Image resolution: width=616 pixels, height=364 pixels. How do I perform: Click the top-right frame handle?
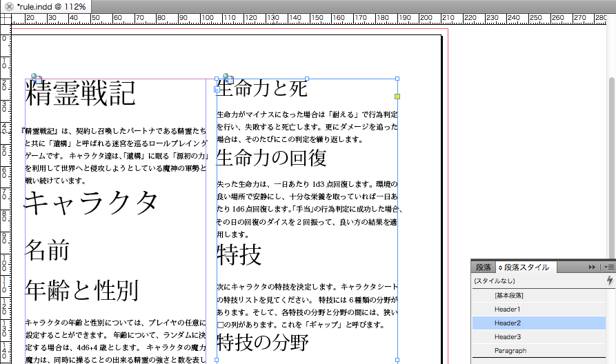click(397, 79)
